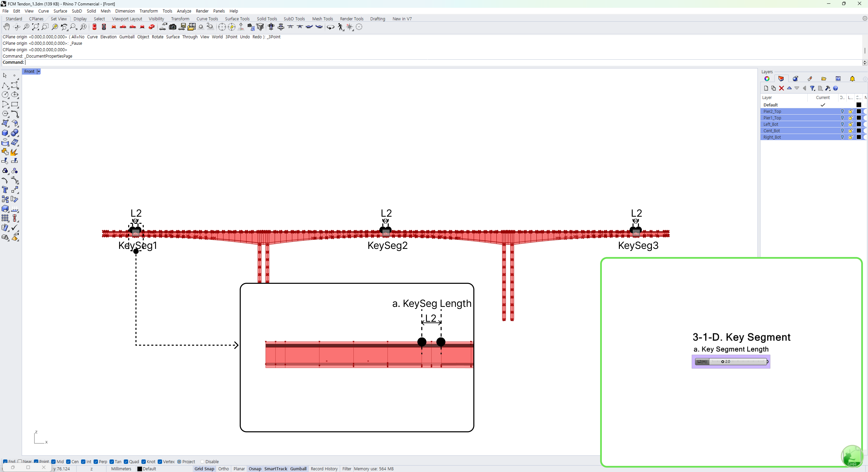Viewport: 868px width, 472px height.
Task: Delete selected layer with red X
Action: click(781, 88)
